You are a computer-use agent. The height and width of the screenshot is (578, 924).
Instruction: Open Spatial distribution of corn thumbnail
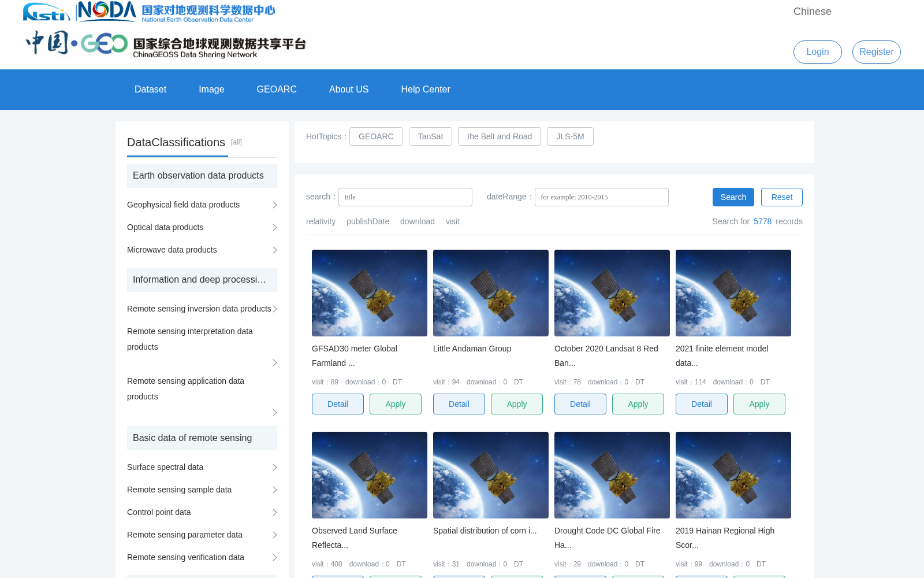coord(491,475)
